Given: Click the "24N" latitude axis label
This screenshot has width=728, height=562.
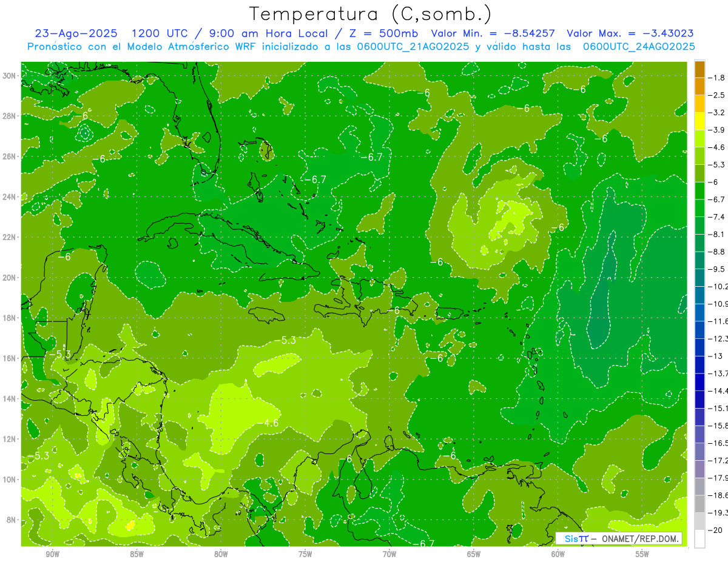Looking at the screenshot, I should pyautogui.click(x=10, y=197).
